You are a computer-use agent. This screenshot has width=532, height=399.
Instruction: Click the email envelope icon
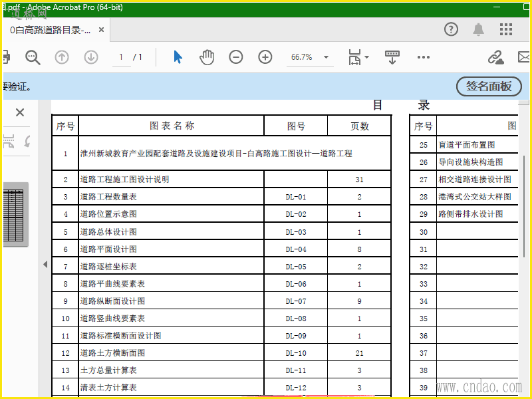tap(523, 57)
